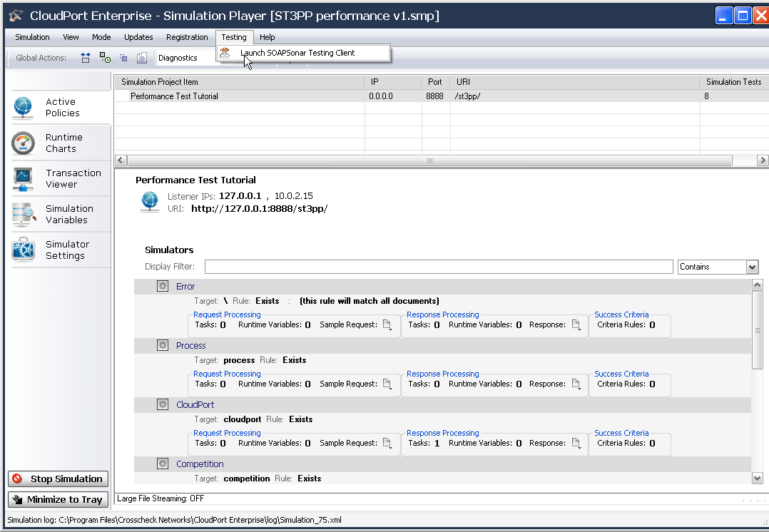The height and width of the screenshot is (532, 769).
Task: Open the Competition simulator link
Action: pos(200,464)
